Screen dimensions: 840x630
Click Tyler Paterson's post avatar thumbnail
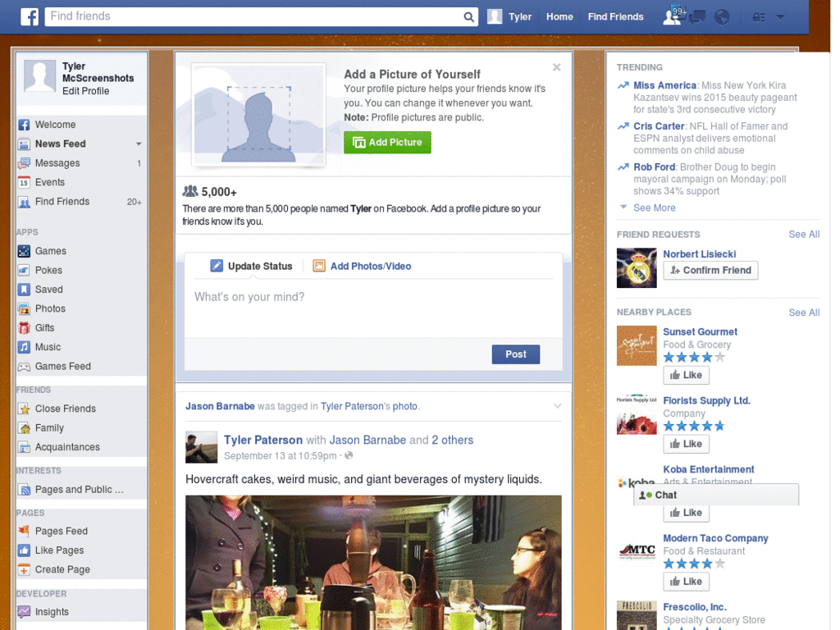202,447
